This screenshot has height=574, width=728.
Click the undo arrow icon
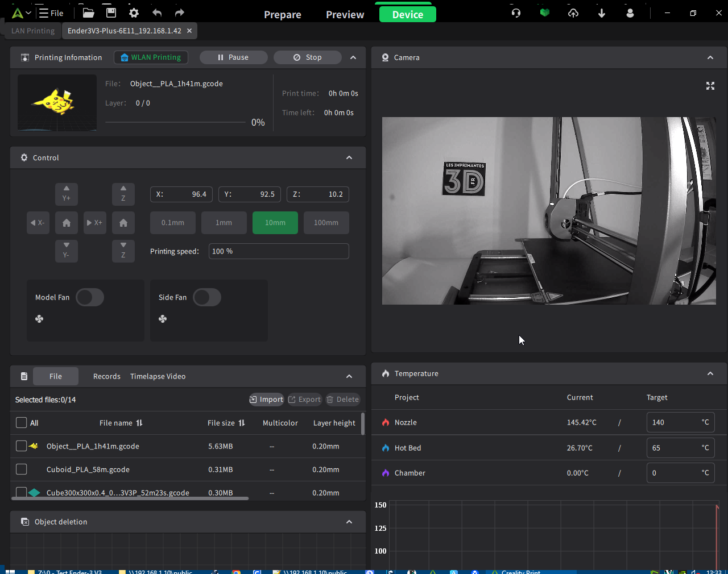point(157,13)
